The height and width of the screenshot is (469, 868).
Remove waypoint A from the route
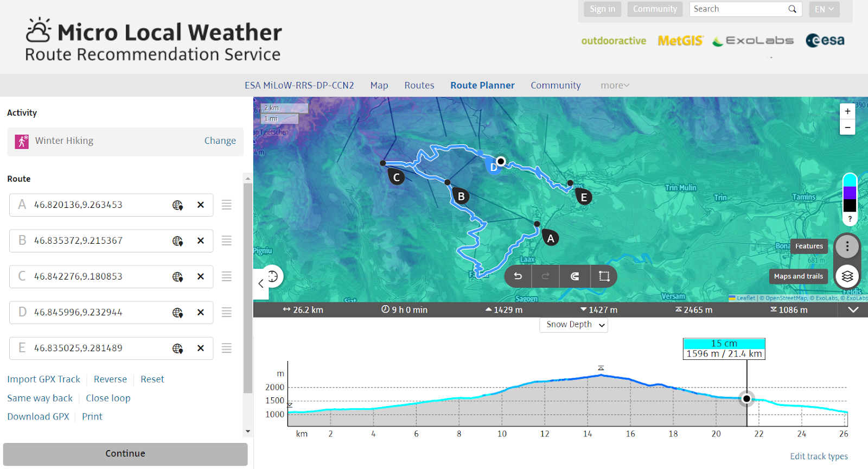point(201,205)
